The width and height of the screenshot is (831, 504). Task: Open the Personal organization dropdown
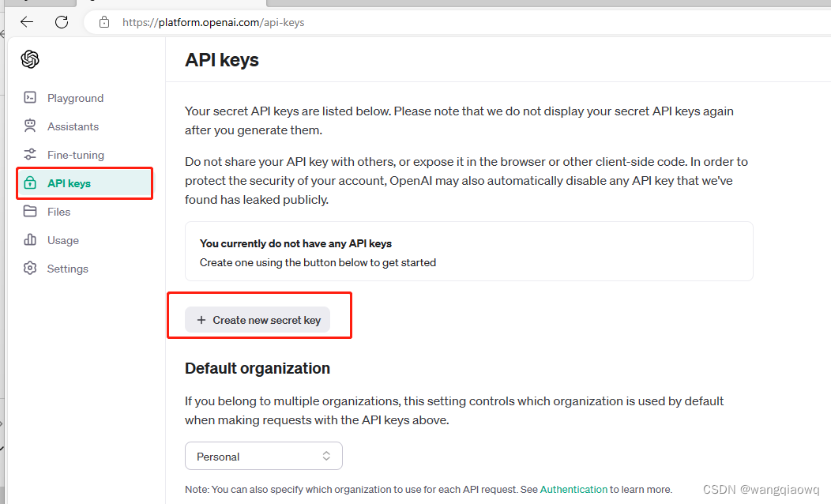coord(263,456)
